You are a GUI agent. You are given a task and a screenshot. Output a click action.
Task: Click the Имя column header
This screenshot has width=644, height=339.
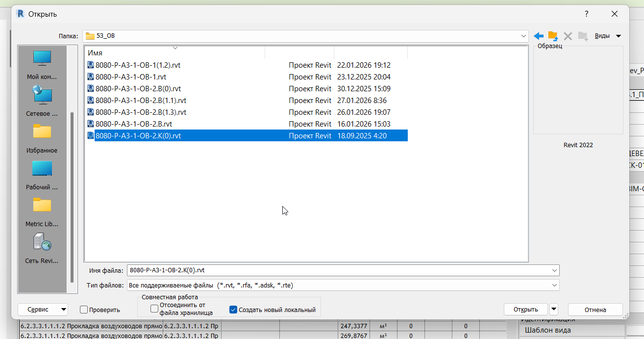click(175, 52)
